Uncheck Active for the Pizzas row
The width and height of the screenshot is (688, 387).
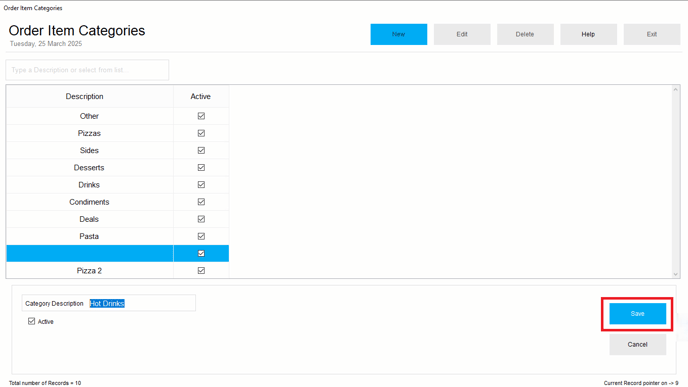point(201,133)
